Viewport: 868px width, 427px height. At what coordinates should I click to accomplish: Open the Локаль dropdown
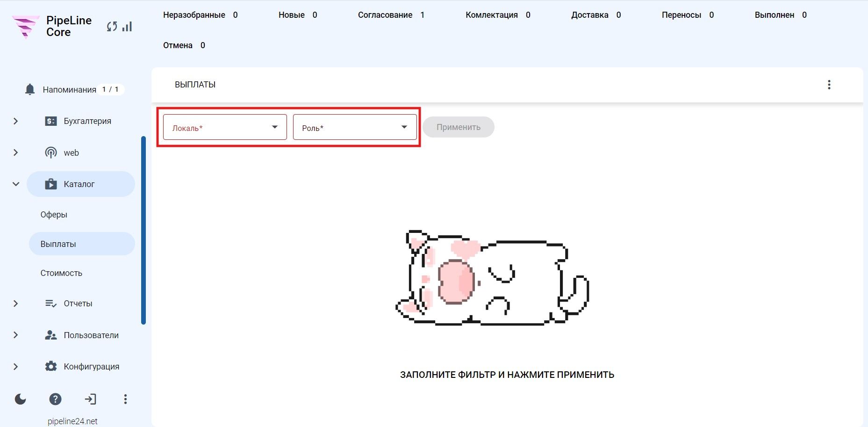[225, 127]
